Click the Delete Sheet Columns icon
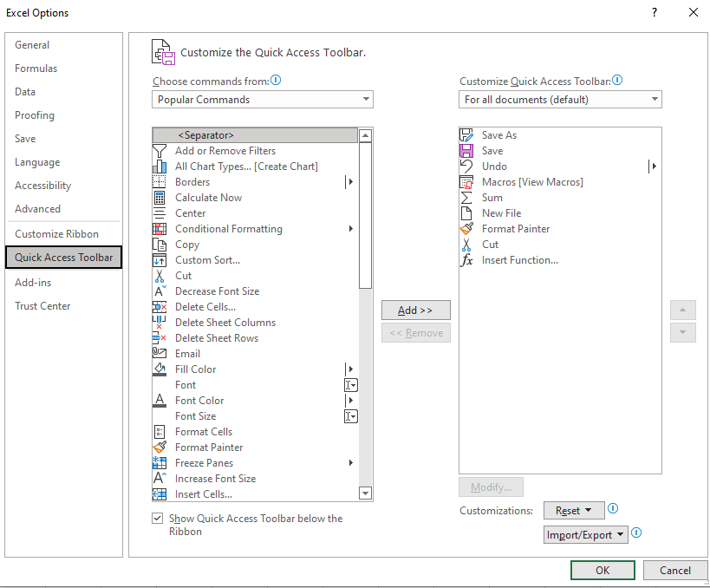The height and width of the screenshot is (588, 710). click(160, 323)
